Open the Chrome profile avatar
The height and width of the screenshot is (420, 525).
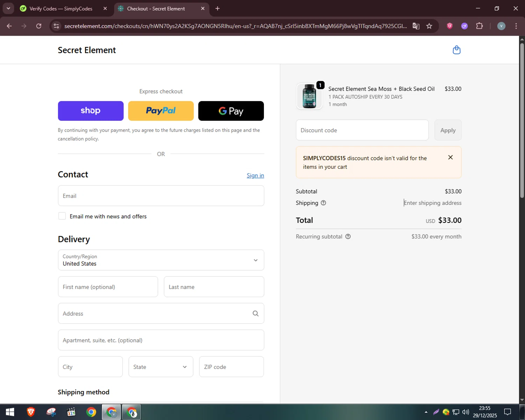pyautogui.click(x=501, y=26)
